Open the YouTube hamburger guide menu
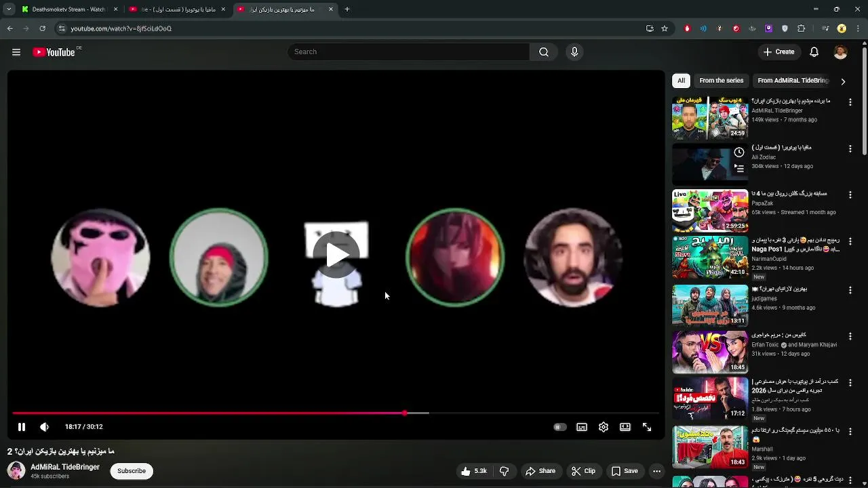 click(16, 52)
